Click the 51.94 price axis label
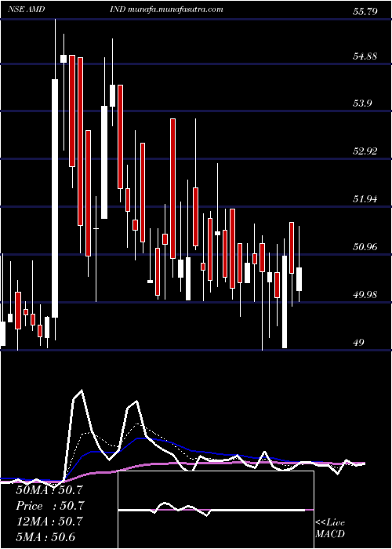 click(365, 199)
